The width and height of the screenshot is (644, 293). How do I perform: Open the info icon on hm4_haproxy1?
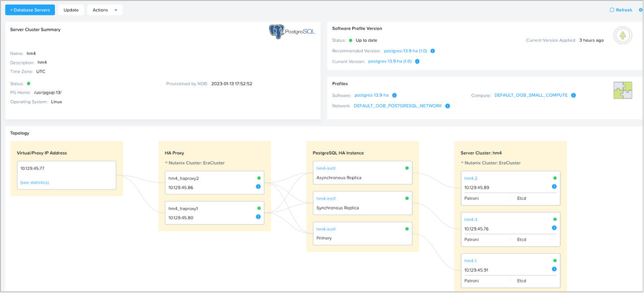[258, 216]
